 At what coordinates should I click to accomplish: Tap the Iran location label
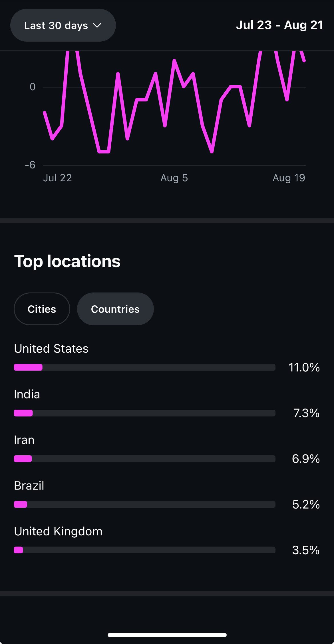24,440
